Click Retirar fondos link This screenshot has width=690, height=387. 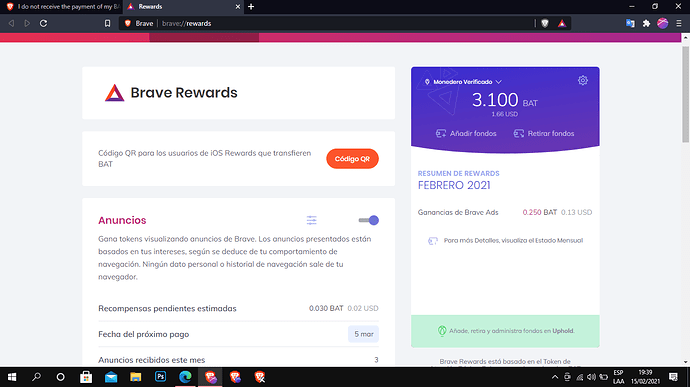(544, 133)
